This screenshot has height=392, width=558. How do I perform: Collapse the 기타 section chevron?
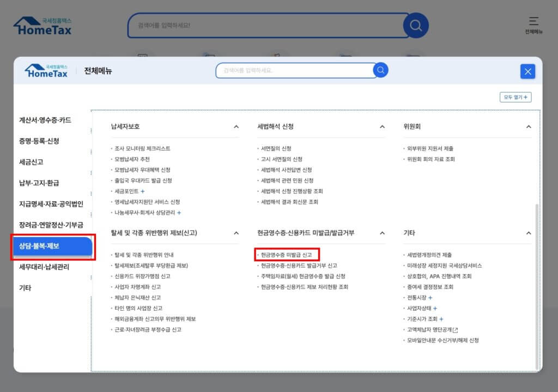pyautogui.click(x=529, y=233)
